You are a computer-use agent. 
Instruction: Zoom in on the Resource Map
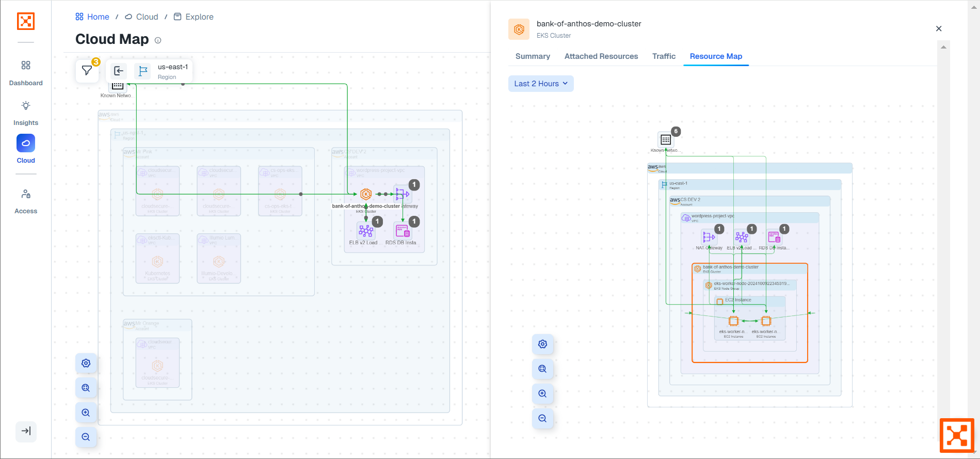(x=542, y=393)
